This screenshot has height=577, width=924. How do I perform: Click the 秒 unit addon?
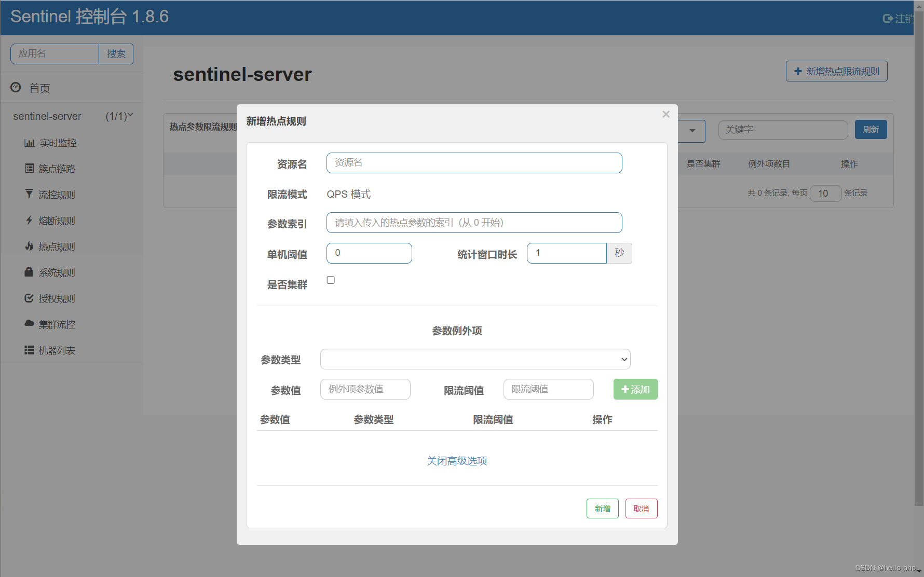(x=619, y=253)
